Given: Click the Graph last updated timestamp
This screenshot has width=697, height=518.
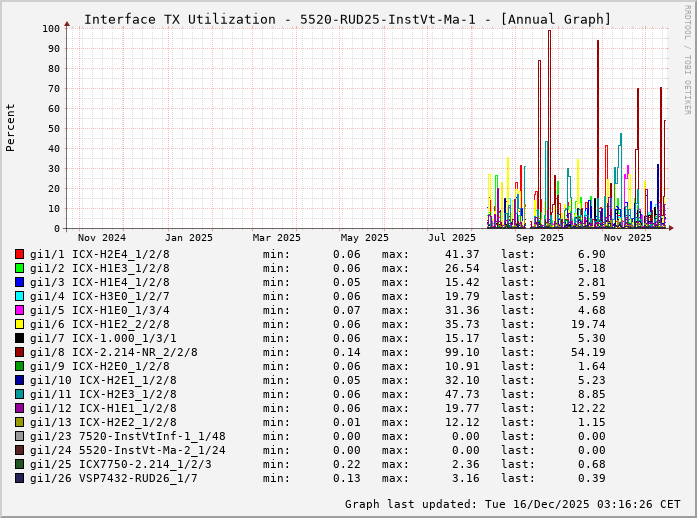Looking at the screenshot, I should pyautogui.click(x=513, y=504).
